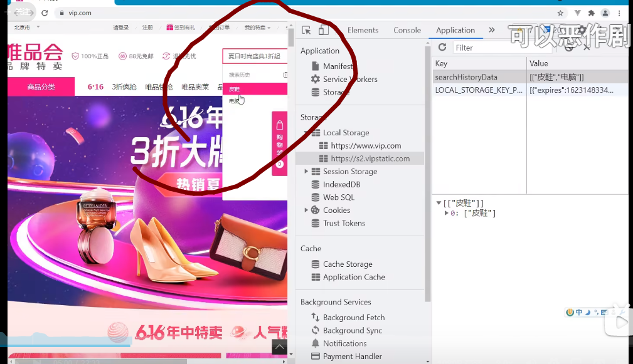This screenshot has height=364, width=633.
Task: Show more DevTools tabs via the >> chevron
Action: point(492,30)
